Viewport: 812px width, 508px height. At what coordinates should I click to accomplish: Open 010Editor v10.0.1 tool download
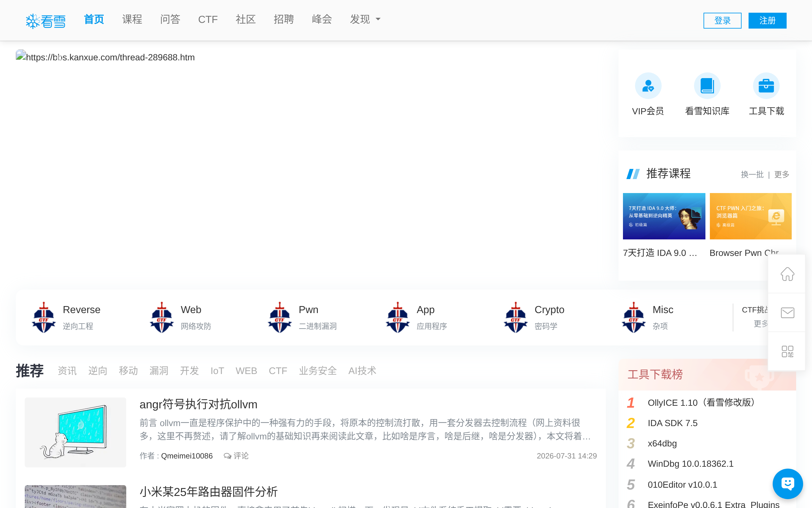pos(682,485)
